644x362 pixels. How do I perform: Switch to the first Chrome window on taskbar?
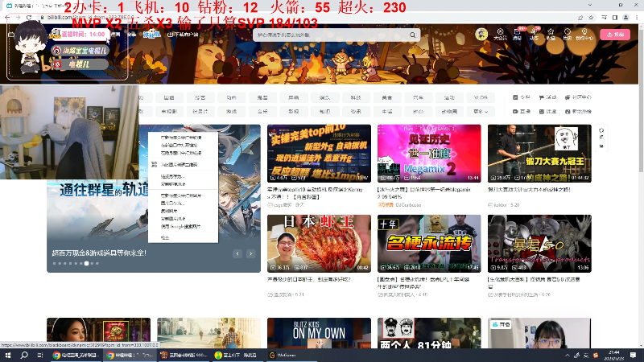75,355
